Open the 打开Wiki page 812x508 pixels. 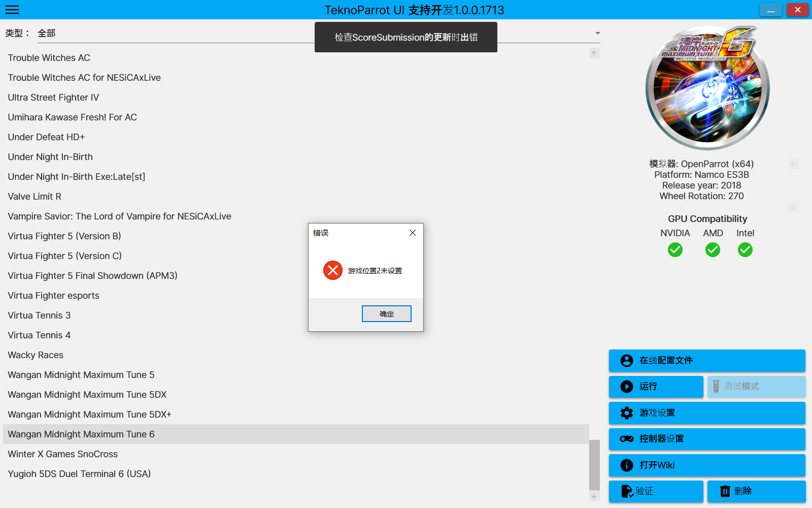pos(707,465)
